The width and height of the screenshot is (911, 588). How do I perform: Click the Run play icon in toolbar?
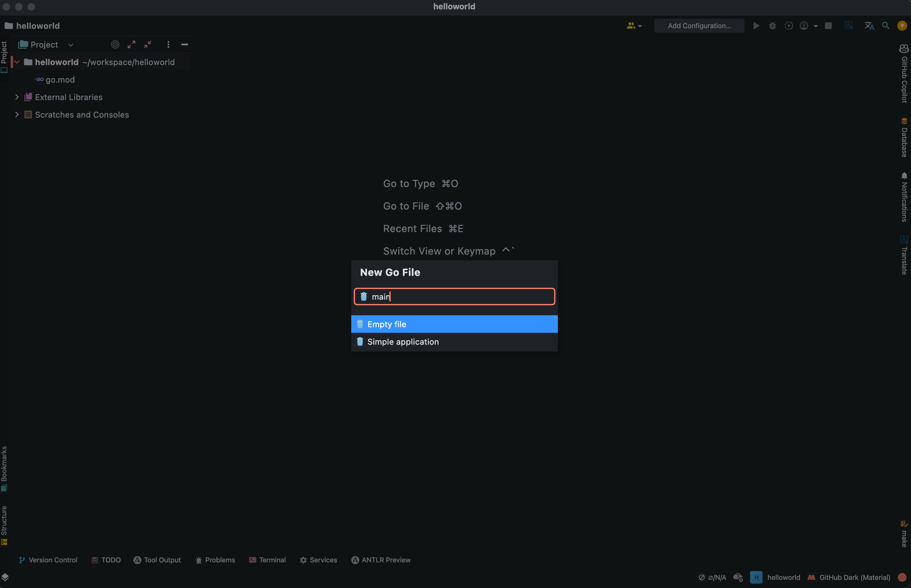click(x=756, y=26)
